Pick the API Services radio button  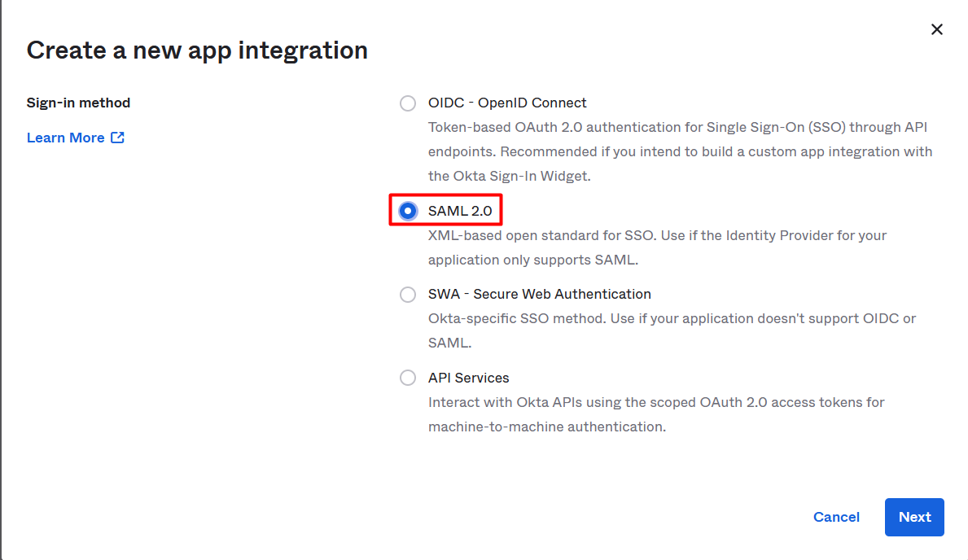click(408, 378)
